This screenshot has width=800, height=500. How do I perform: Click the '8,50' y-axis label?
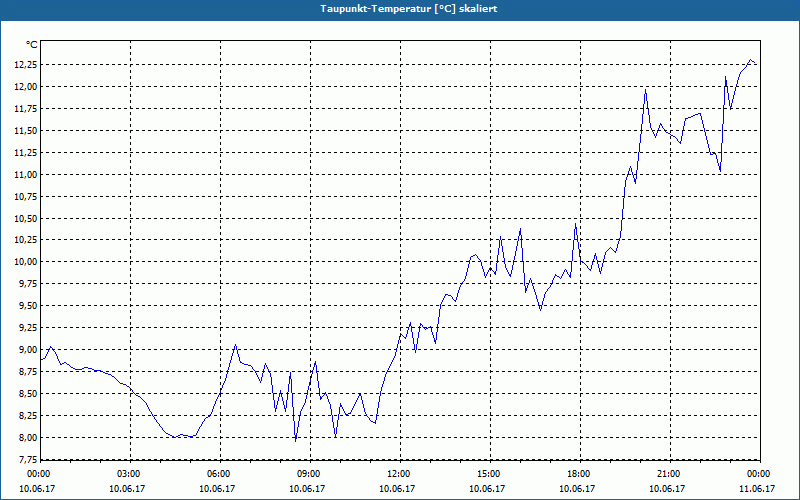[x=29, y=393]
